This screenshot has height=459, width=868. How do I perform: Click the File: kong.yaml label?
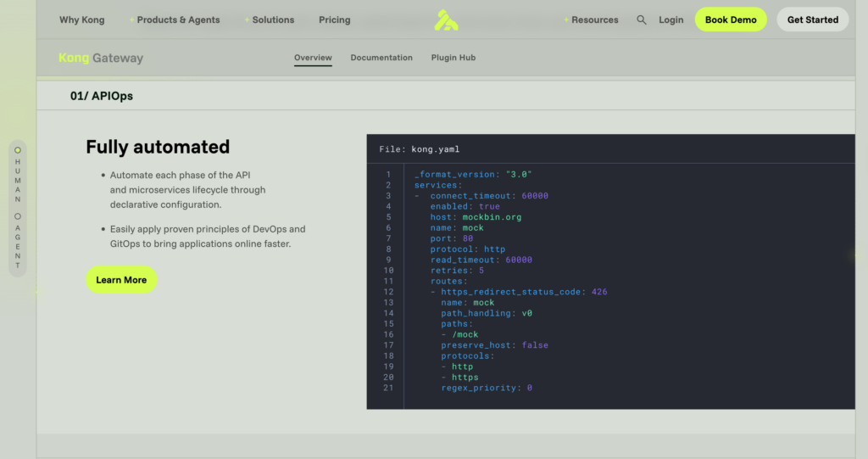click(x=419, y=149)
